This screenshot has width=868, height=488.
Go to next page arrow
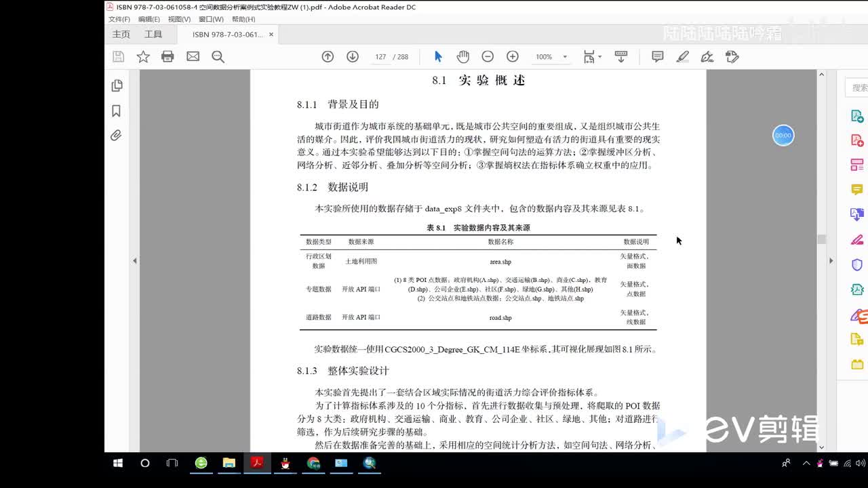point(353,57)
